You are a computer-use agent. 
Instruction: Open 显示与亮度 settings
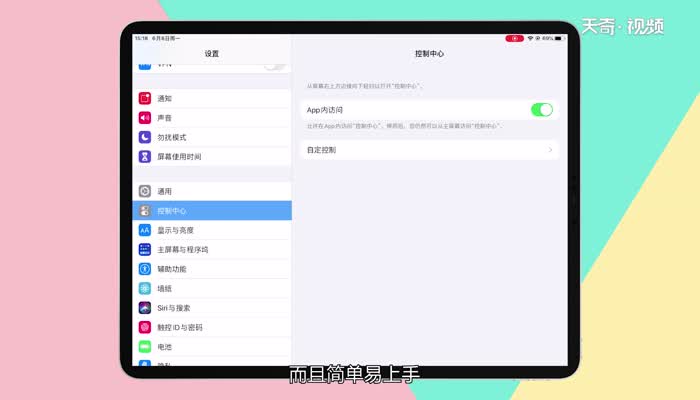[212, 230]
